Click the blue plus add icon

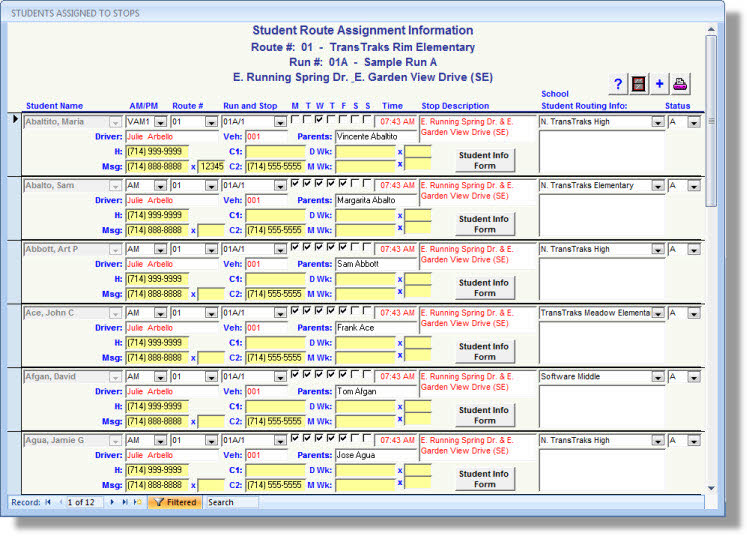click(659, 85)
